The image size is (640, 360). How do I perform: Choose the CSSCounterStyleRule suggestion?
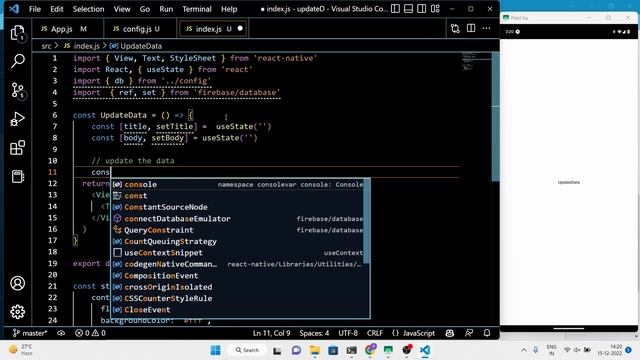pos(238,299)
